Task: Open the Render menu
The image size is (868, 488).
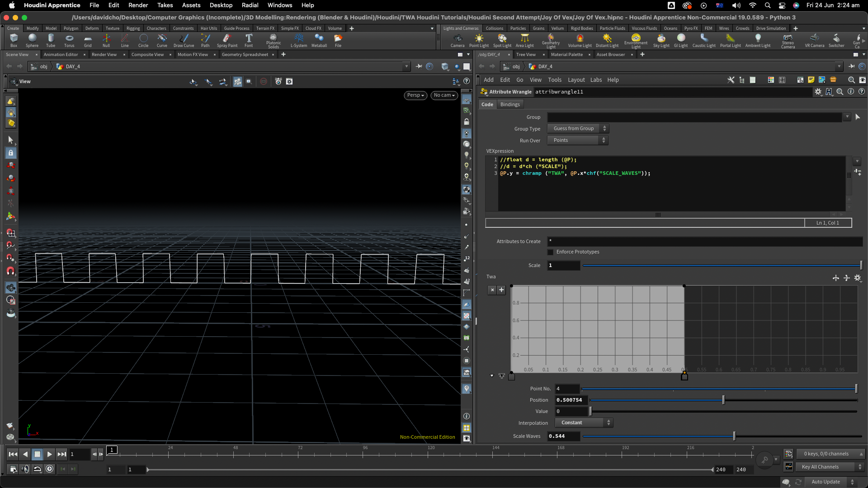Action: (138, 5)
